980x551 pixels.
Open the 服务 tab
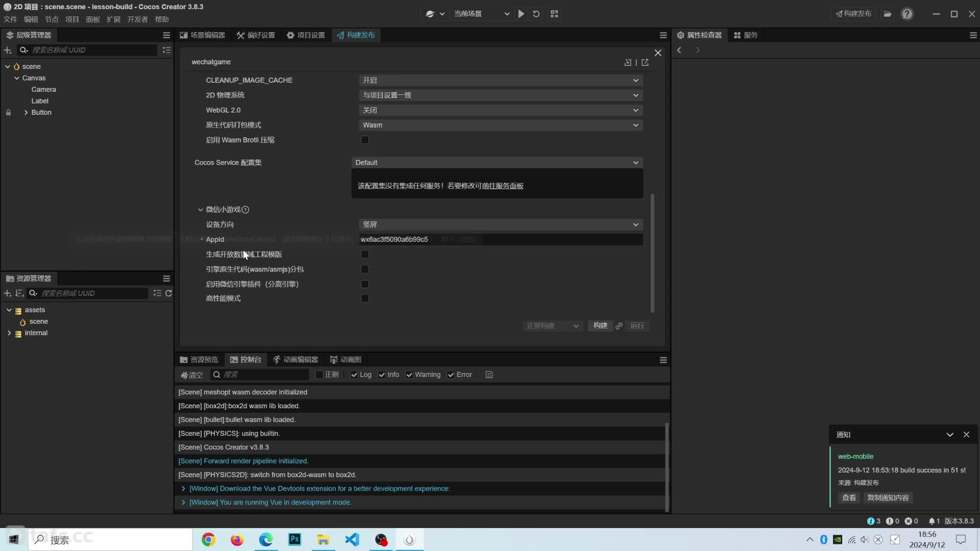tap(746, 35)
